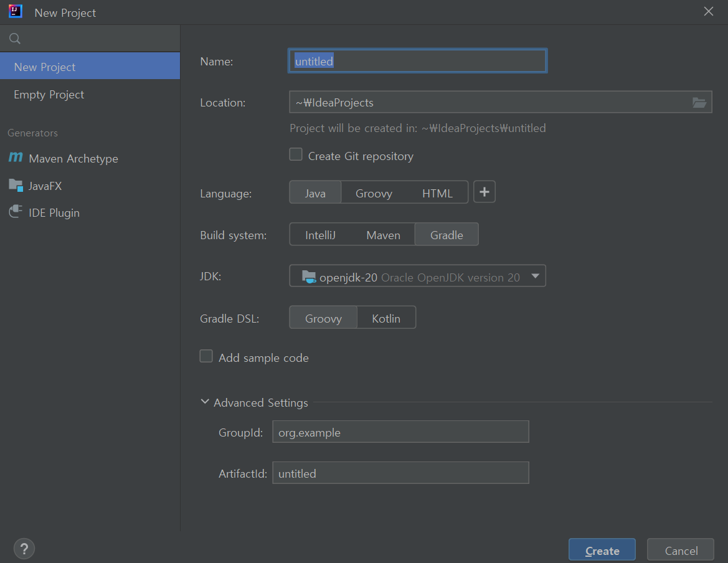
Task: Click the Generators section heading
Action: 32,133
